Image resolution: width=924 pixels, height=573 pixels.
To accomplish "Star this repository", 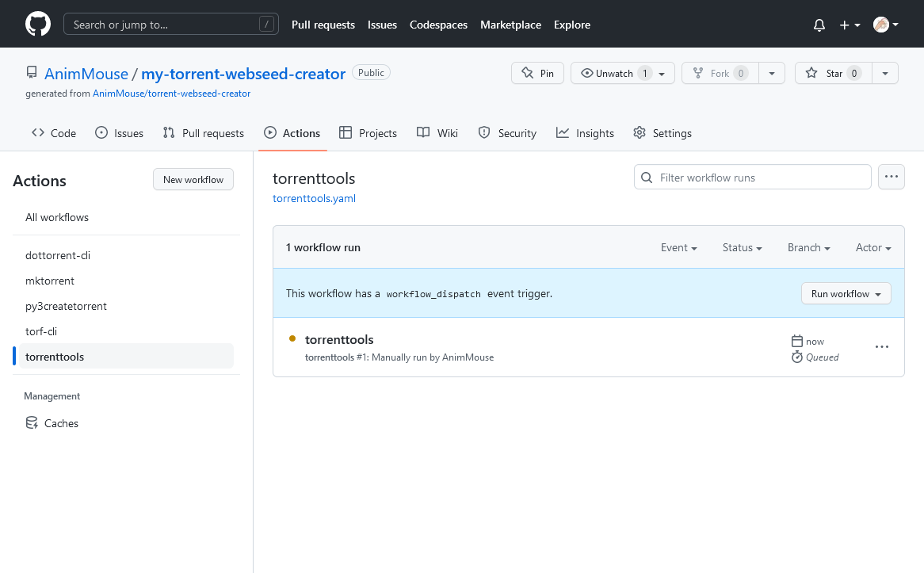I will coord(833,73).
